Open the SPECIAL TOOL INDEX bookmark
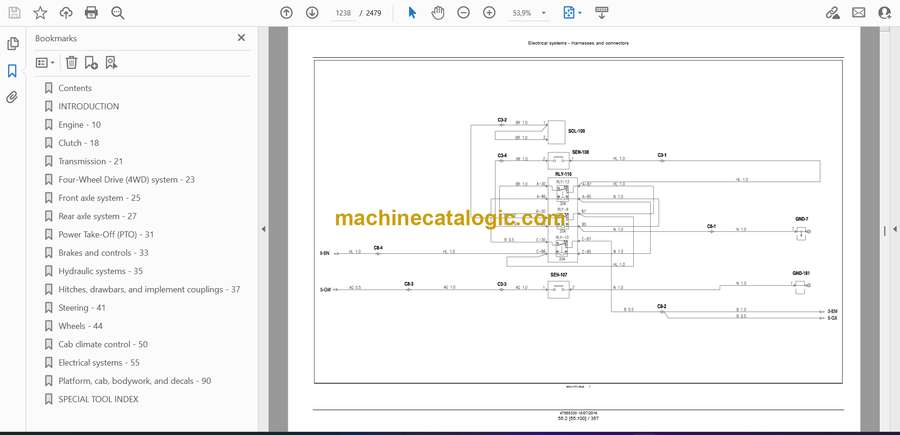The width and height of the screenshot is (900, 435). tap(98, 399)
